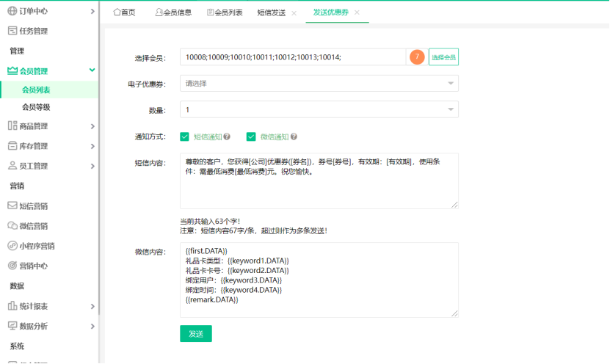Click the WeChat icon for 微信营销

12,225
